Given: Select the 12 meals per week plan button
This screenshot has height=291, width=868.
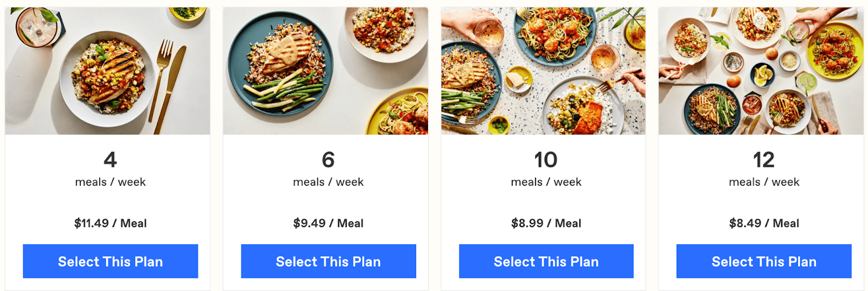Looking at the screenshot, I should point(764,261).
